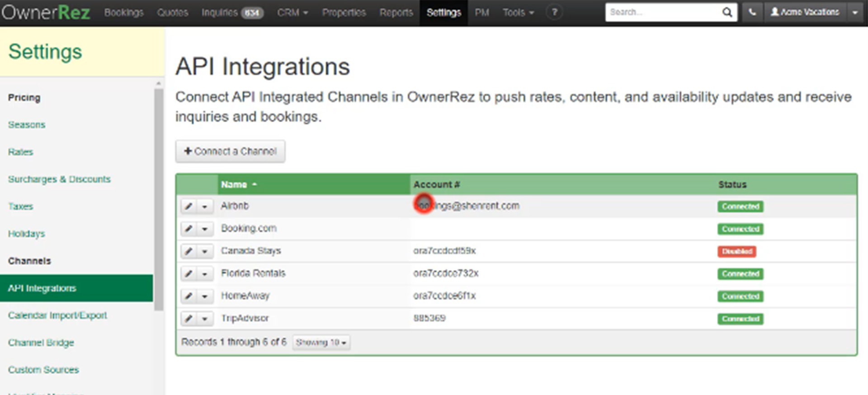
Task: Open Seasons settings in sidebar
Action: pyautogui.click(x=27, y=125)
